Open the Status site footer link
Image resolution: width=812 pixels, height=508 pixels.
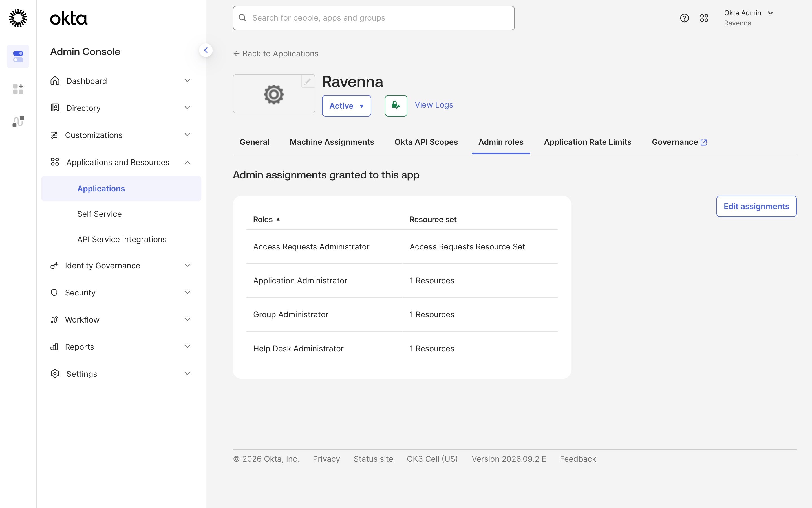coord(373,459)
